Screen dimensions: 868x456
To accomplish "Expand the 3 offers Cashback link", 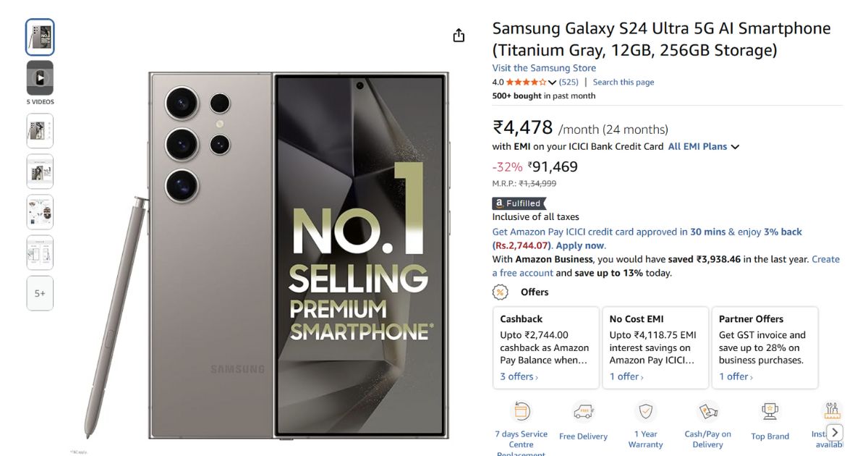I will point(519,376).
